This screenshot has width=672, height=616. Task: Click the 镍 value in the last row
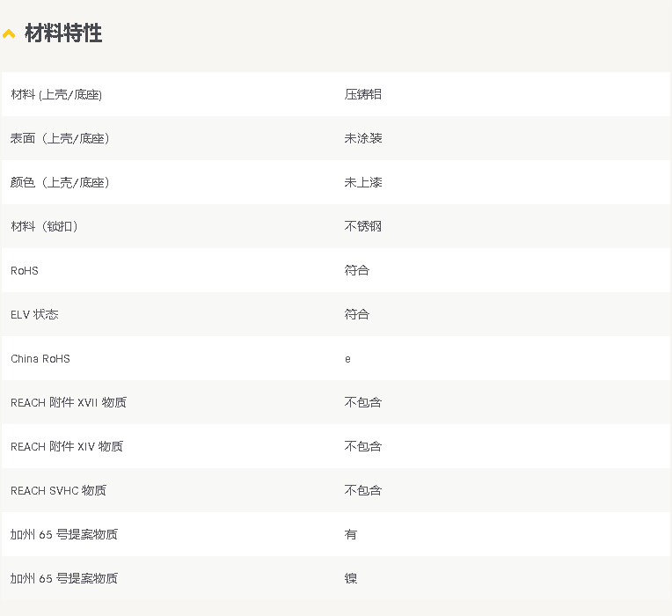(x=350, y=578)
